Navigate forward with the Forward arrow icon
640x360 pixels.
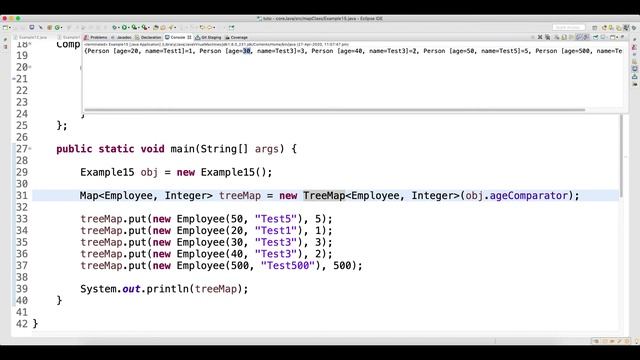click(x=210, y=27)
